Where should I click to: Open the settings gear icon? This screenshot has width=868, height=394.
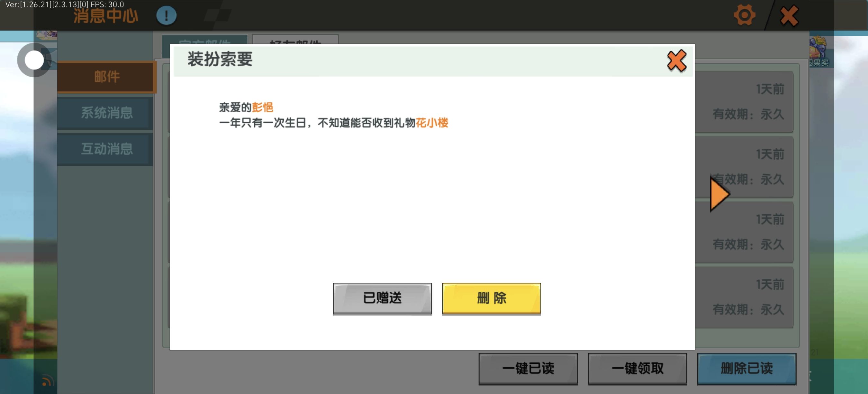pos(744,15)
